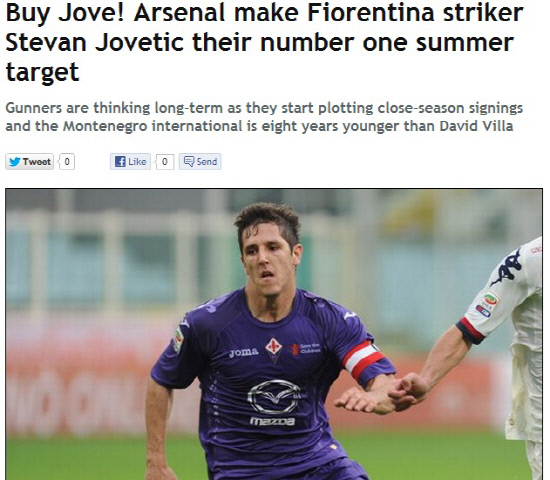Click the 'Gunners are thinking long-term' subheading
The image size is (550, 480).
(x=114, y=108)
